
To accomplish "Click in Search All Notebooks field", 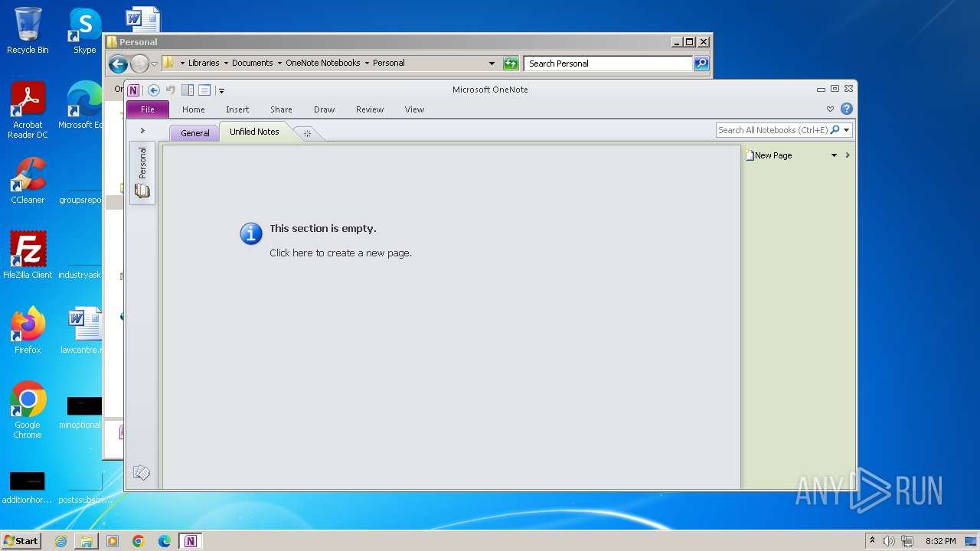I will (x=773, y=130).
